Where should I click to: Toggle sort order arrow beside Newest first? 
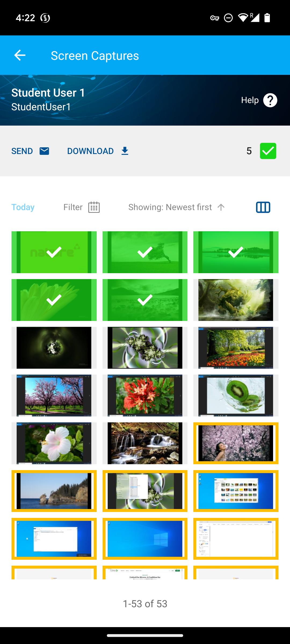click(x=221, y=207)
